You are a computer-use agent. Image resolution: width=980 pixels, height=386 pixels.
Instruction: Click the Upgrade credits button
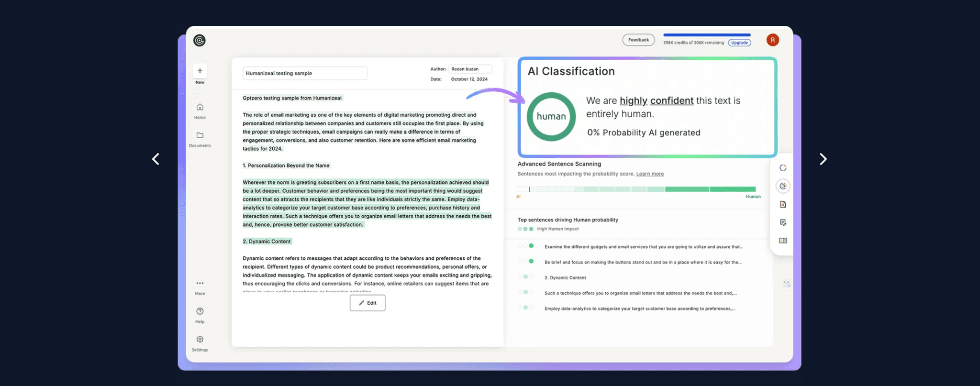pos(739,43)
